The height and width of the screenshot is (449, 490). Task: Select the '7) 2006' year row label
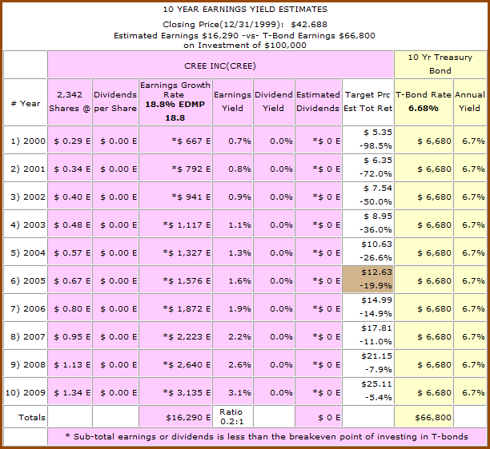tap(25, 308)
